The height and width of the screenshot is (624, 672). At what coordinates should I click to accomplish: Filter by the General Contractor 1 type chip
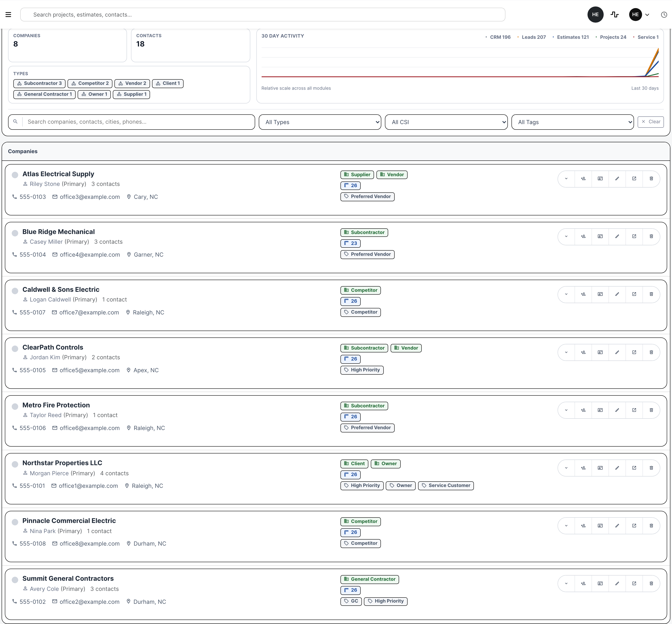[44, 94]
